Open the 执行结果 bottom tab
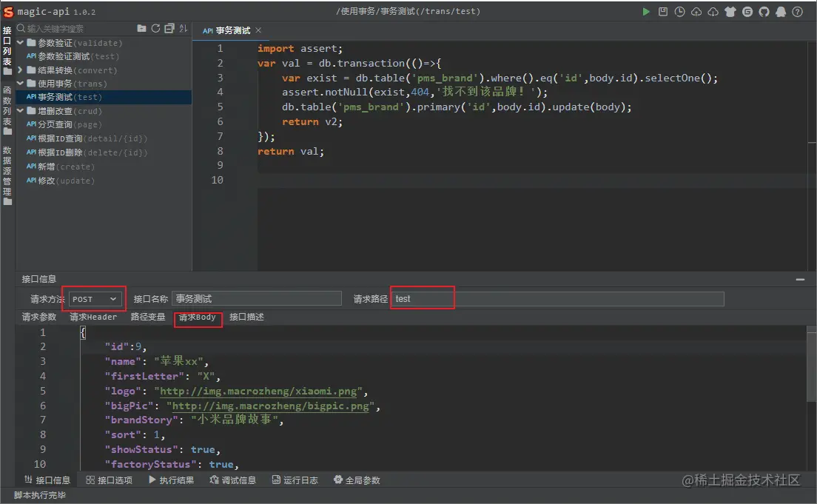The width and height of the screenshot is (817, 504). point(171,480)
